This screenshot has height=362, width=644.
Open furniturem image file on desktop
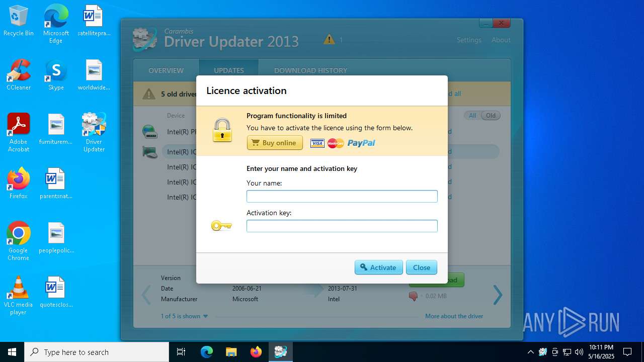point(56,129)
